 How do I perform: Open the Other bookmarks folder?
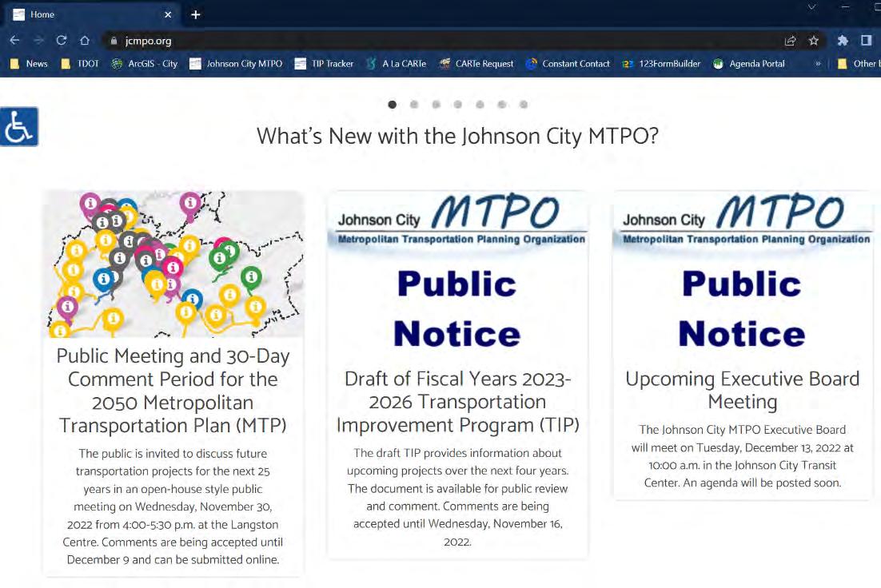click(x=859, y=64)
